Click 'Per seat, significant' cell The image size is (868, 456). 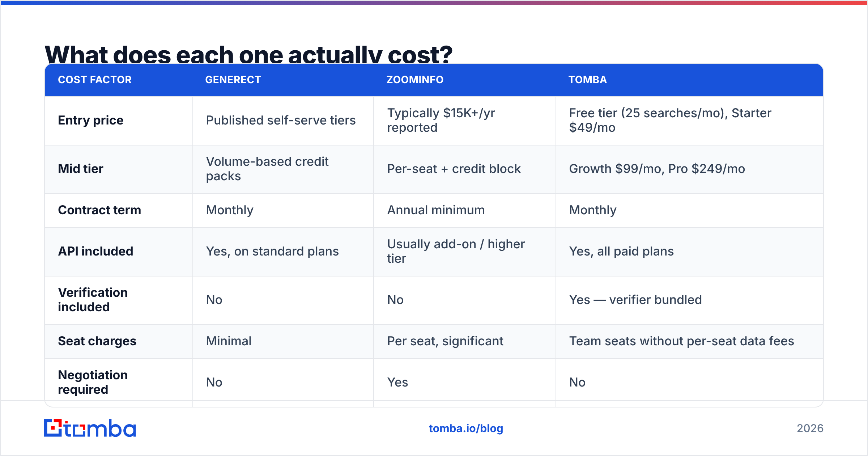pos(445,341)
